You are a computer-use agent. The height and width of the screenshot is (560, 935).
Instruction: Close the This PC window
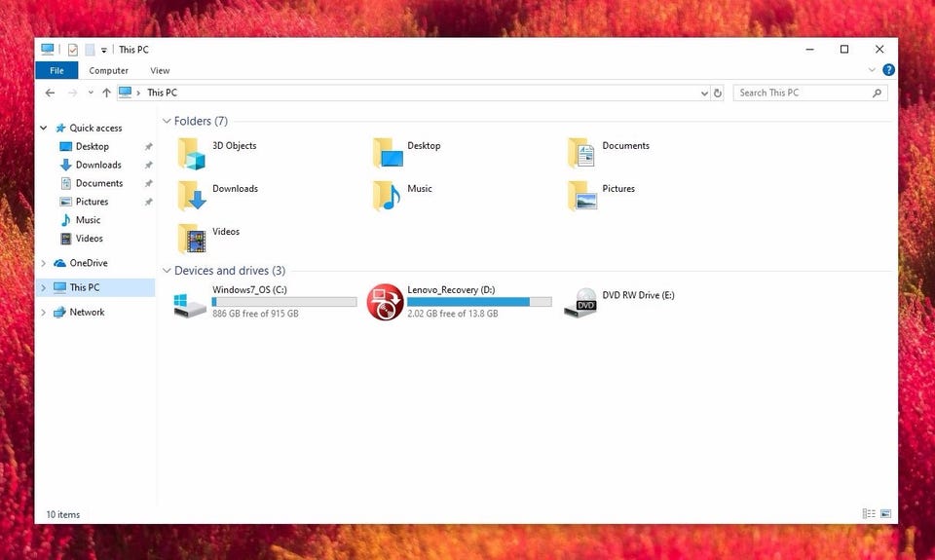point(879,50)
